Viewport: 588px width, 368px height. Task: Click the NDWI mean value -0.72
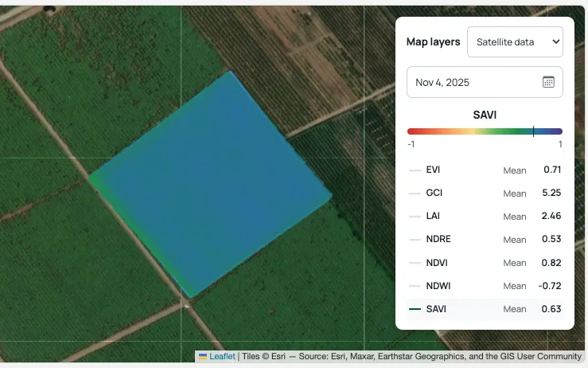(x=550, y=286)
